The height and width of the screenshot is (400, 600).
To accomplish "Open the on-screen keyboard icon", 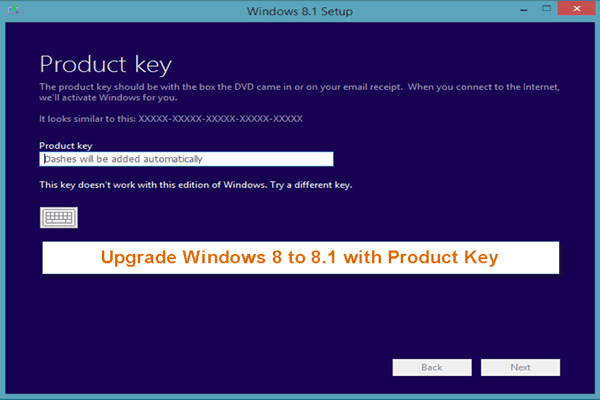I will point(59,218).
